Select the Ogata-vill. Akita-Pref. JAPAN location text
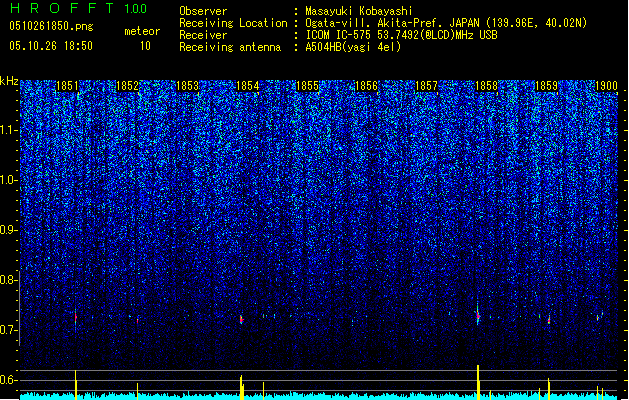Image resolution: width=629 pixels, height=400 pixels. tap(446, 23)
